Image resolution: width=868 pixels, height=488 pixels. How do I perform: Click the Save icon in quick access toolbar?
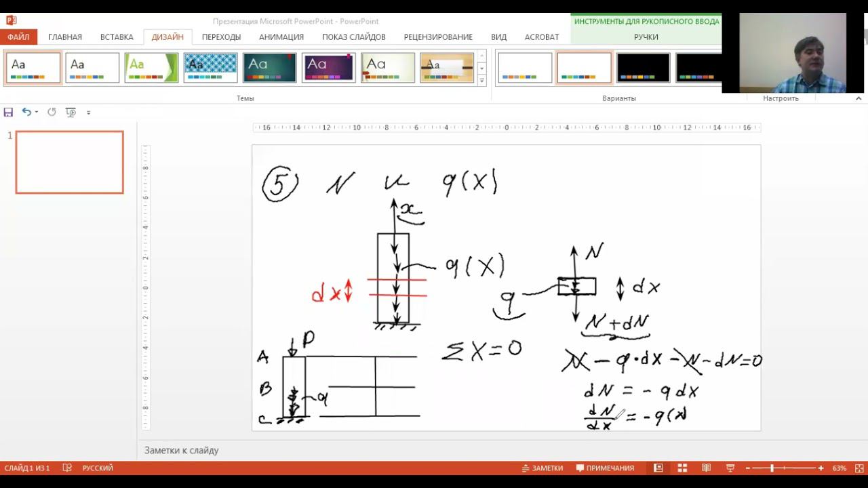click(x=9, y=112)
